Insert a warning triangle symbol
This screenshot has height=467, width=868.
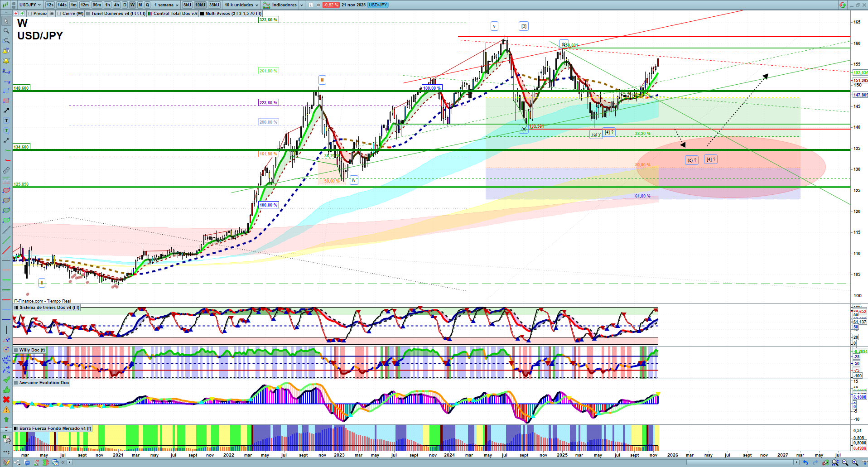coord(6,409)
